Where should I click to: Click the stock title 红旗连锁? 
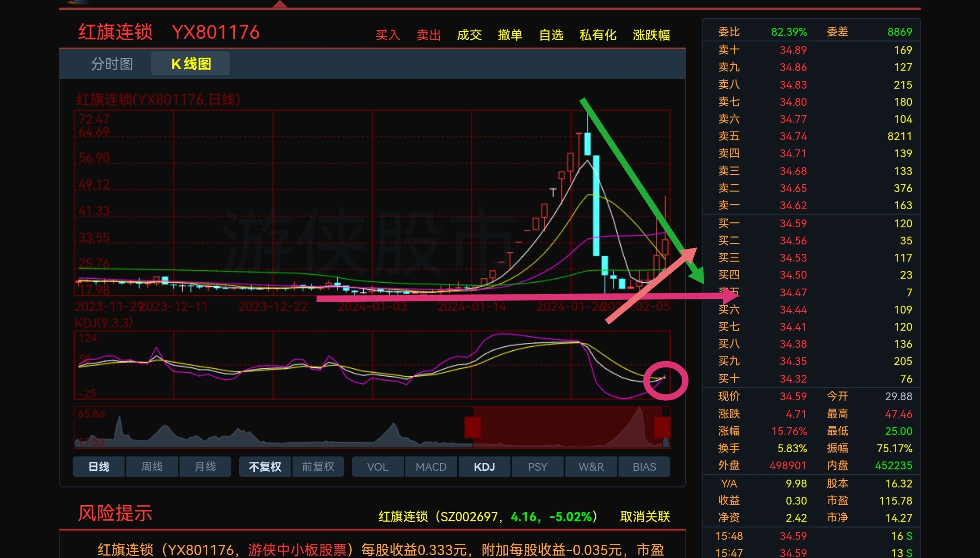116,32
